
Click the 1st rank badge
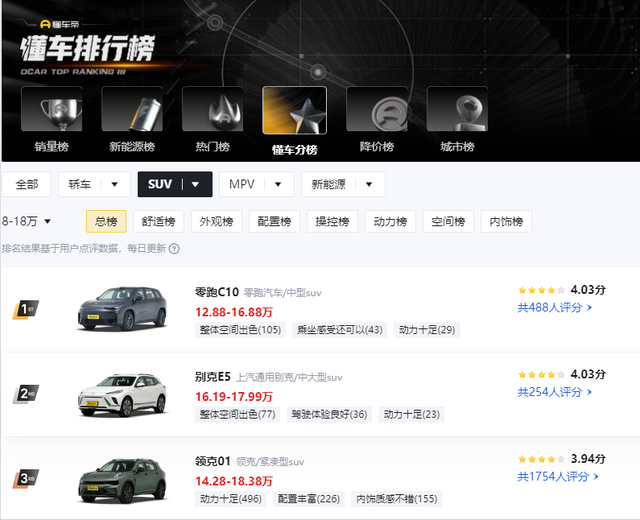(x=26, y=309)
